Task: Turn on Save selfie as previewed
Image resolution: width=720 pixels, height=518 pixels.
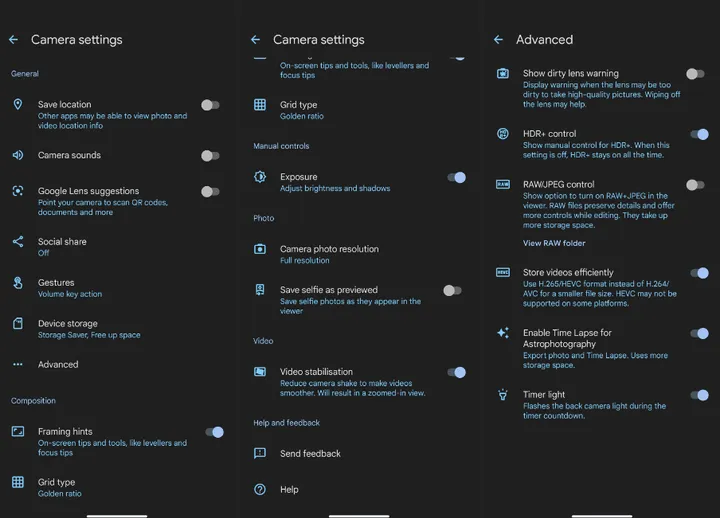Action: coord(452,291)
